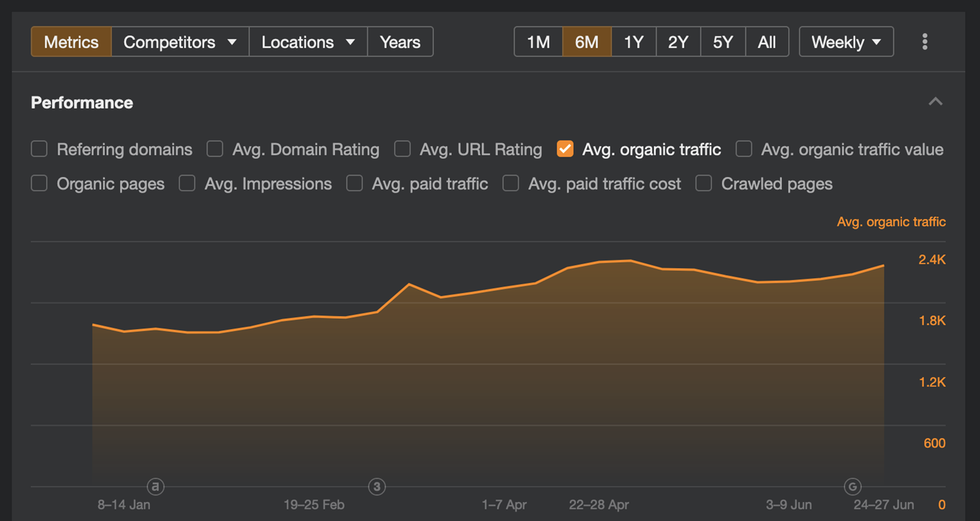Screen dimensions: 980x521
Task: Enable the Avg. Domain Rating checkbox
Action: click(215, 149)
